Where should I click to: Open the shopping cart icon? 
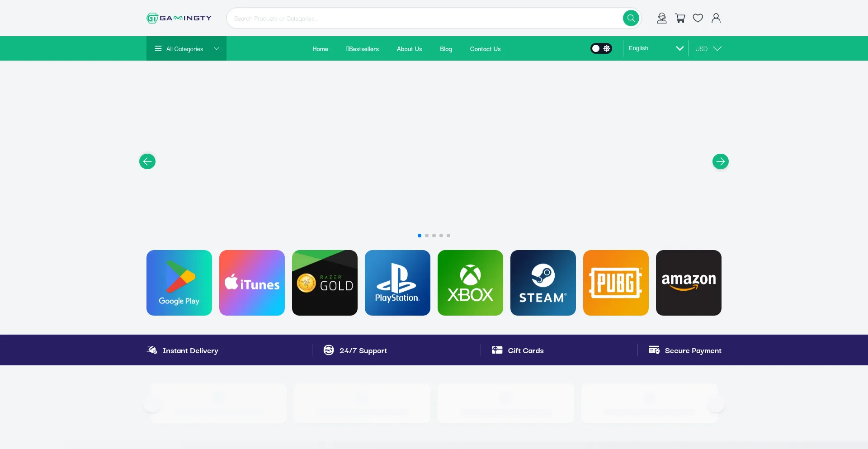[x=680, y=18]
